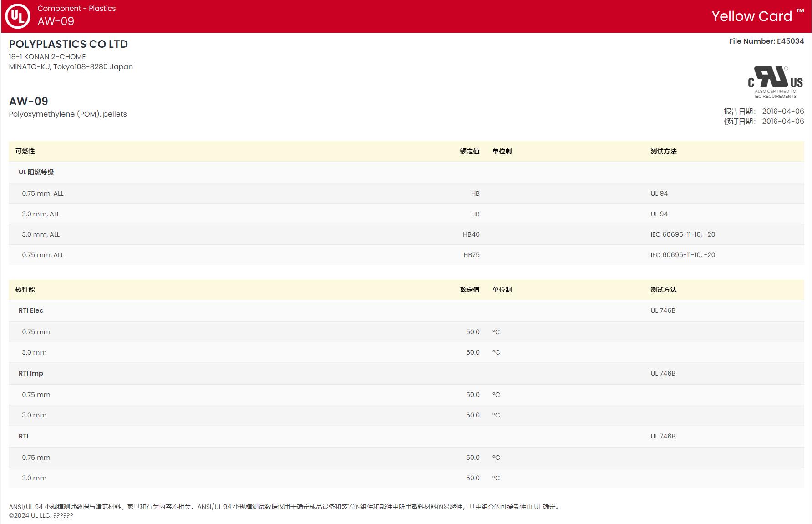This screenshot has height=524, width=812.
Task: Click 'IEC 60695-11-10, -20' in the HB75 row
Action: pyautogui.click(x=683, y=255)
